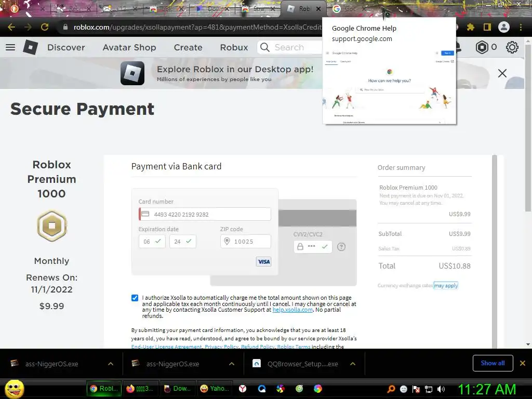The height and width of the screenshot is (399, 532).
Task: Click the page scrollbar down arrow
Action: (x=528, y=344)
